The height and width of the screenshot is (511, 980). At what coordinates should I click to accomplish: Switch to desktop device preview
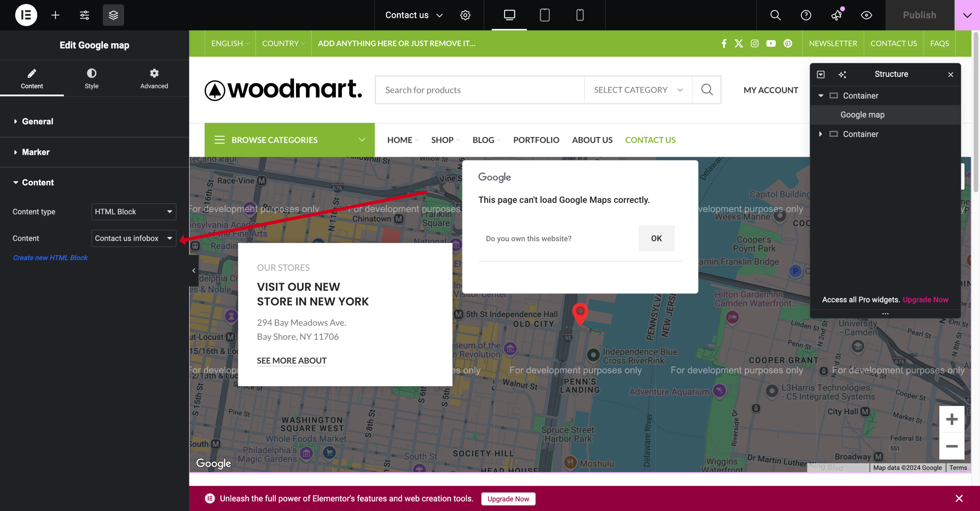(x=509, y=15)
